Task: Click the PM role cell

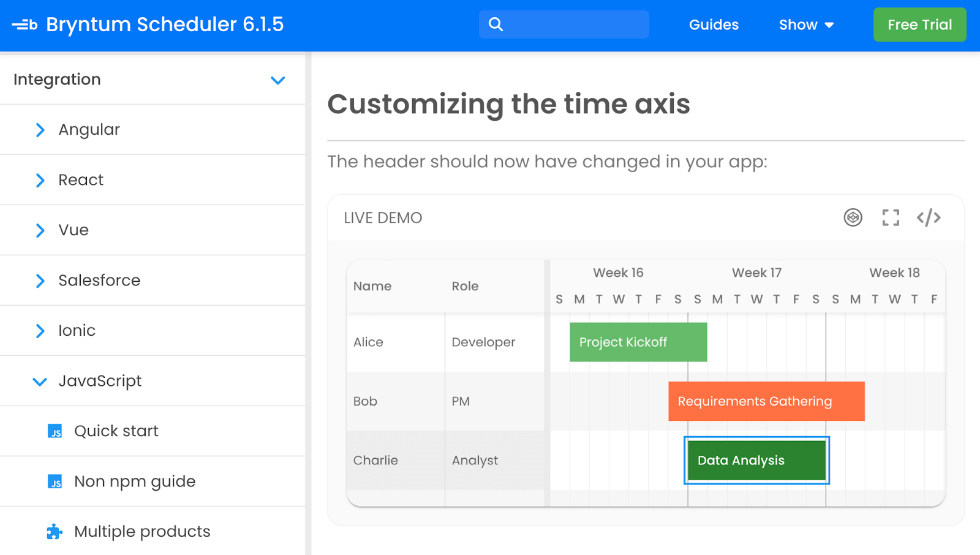Action: click(x=495, y=401)
